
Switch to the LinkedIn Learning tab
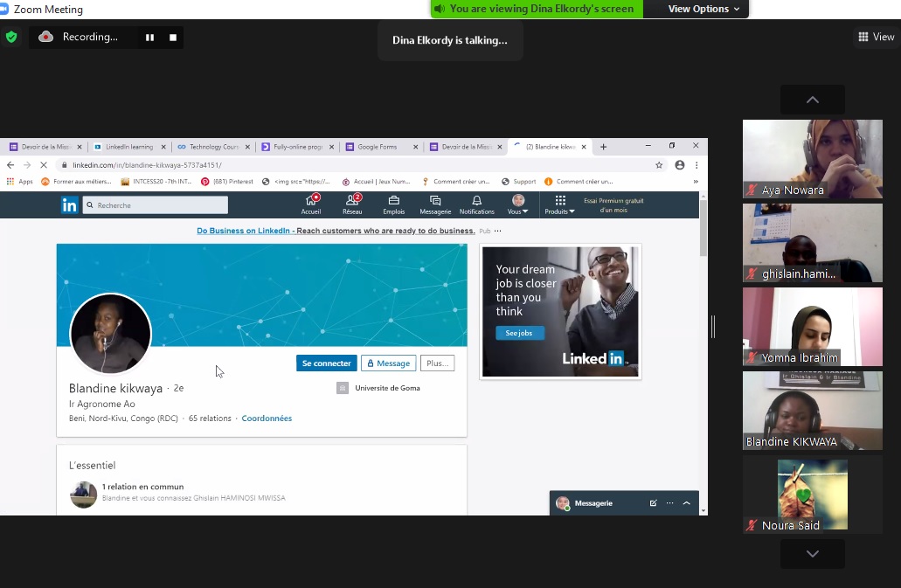(x=128, y=147)
